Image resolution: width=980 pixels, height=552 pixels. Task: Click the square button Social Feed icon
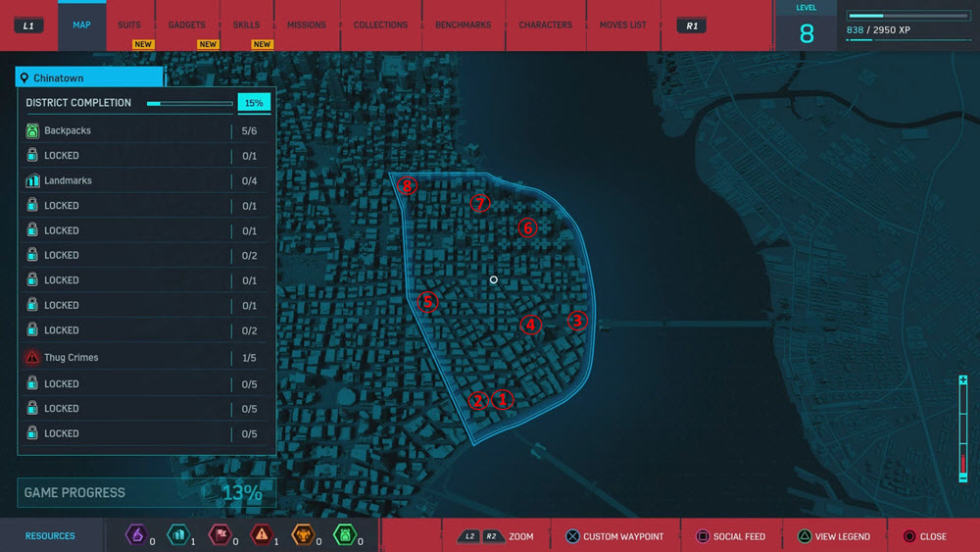point(703,536)
